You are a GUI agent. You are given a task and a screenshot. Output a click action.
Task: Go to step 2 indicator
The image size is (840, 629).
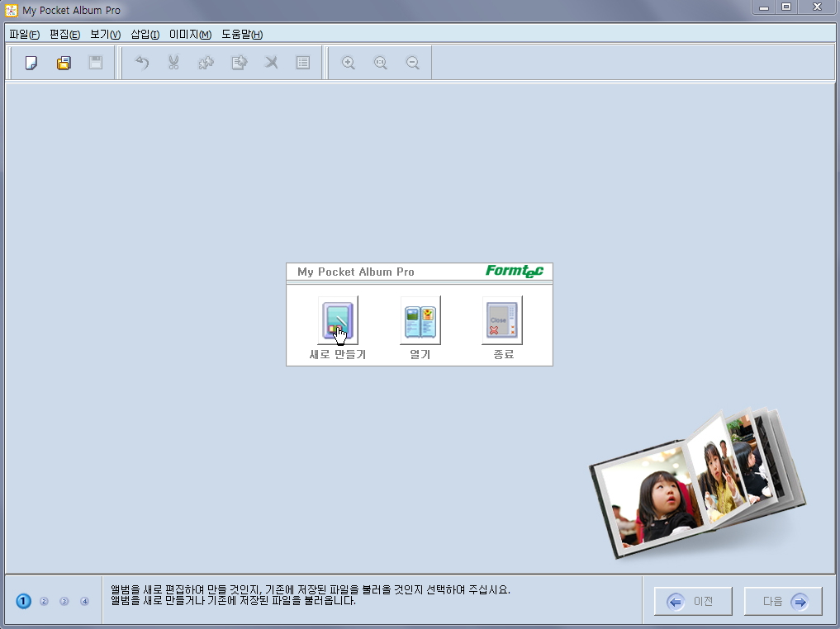44,601
